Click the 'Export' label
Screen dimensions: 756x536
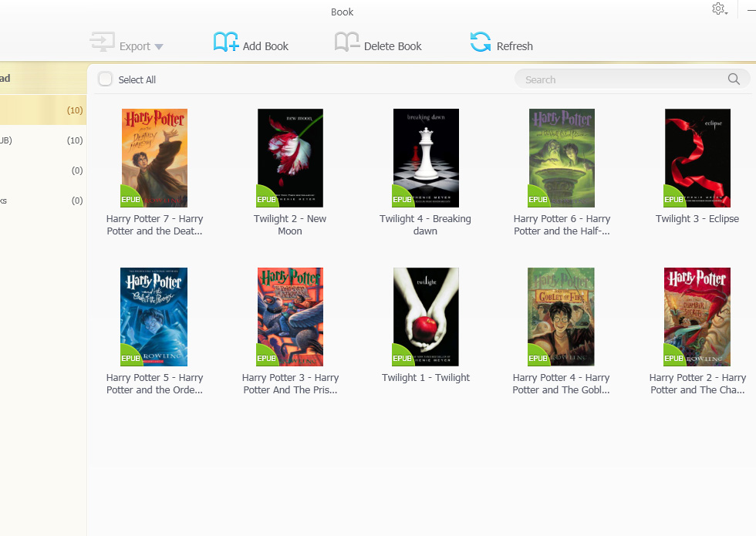(134, 46)
